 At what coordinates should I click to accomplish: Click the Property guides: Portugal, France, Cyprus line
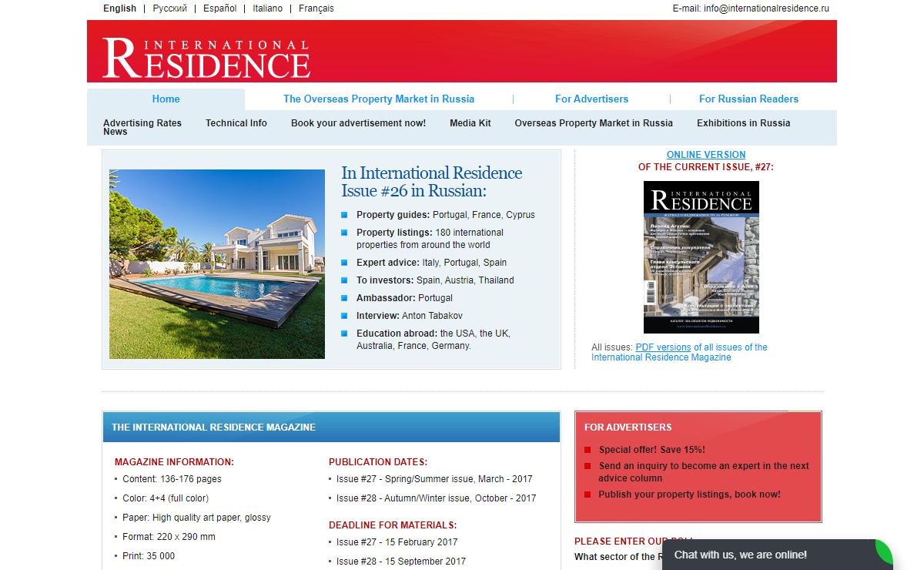tap(445, 215)
